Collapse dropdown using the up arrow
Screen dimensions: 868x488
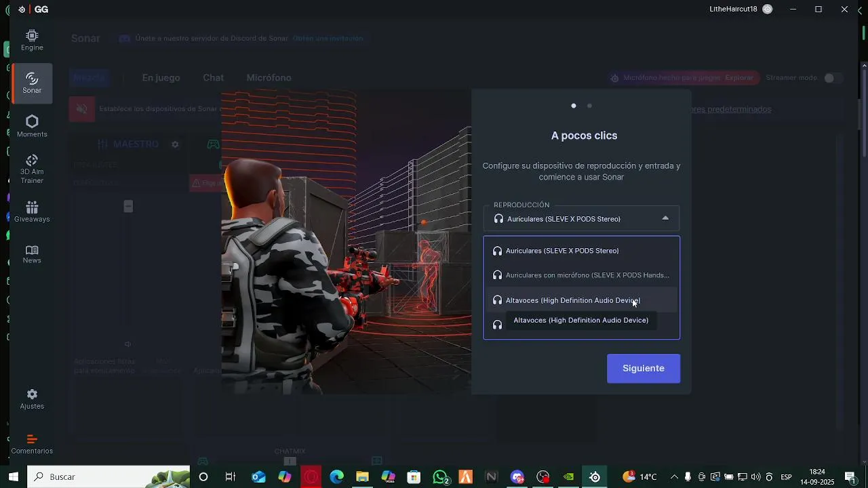[665, 218]
